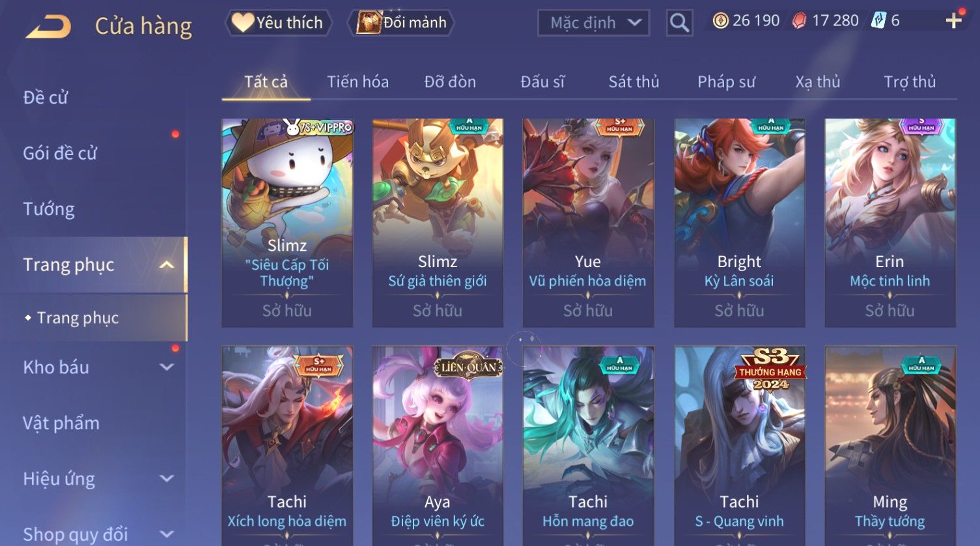980x546 pixels.
Task: Switch to the Pháp sư tab
Action: [x=726, y=81]
